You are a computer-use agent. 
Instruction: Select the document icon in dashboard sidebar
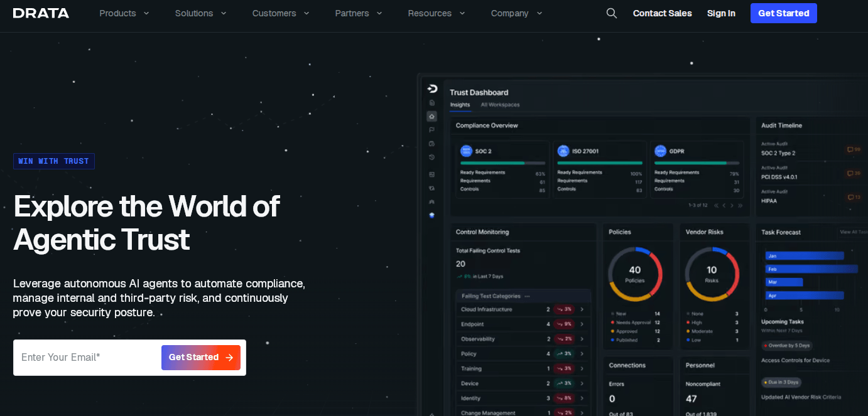point(431,102)
